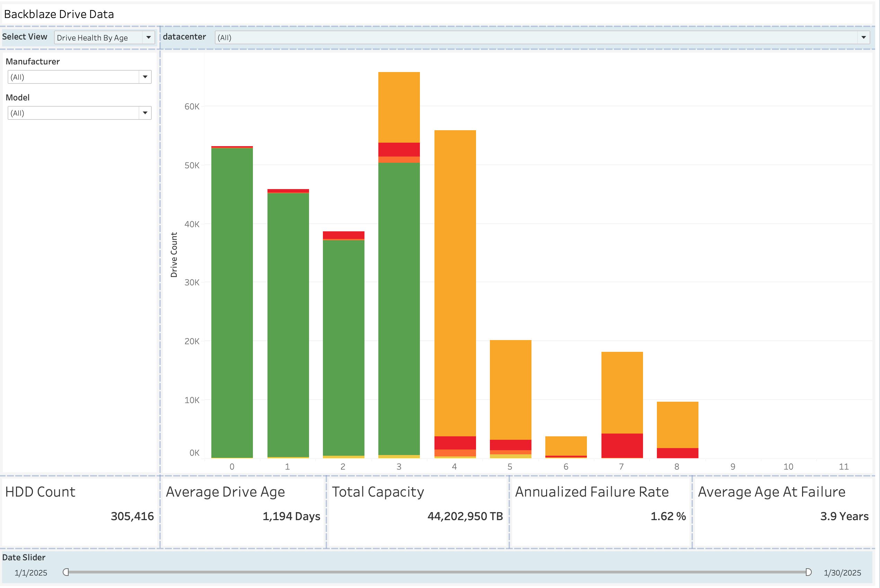The width and height of the screenshot is (880, 588).
Task: Click the HDD Count value 305,416
Action: pyautogui.click(x=132, y=516)
